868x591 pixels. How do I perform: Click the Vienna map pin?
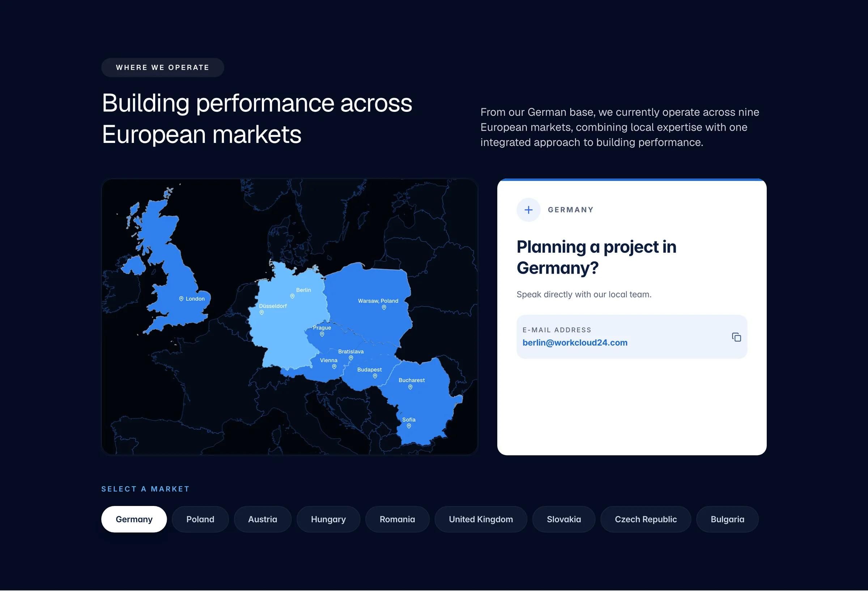click(334, 367)
